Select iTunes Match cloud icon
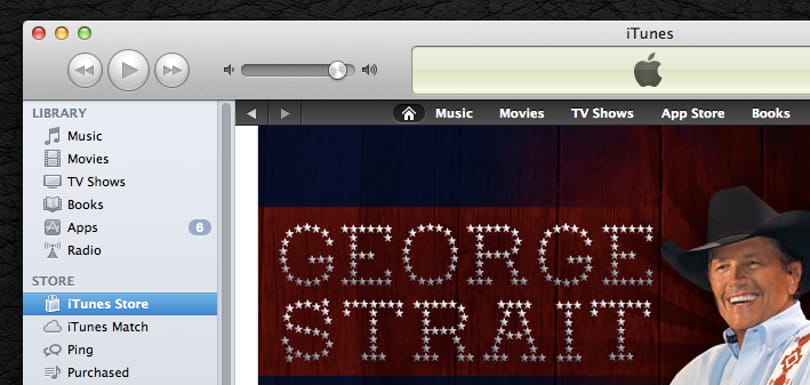810x385 pixels. pos(52,327)
